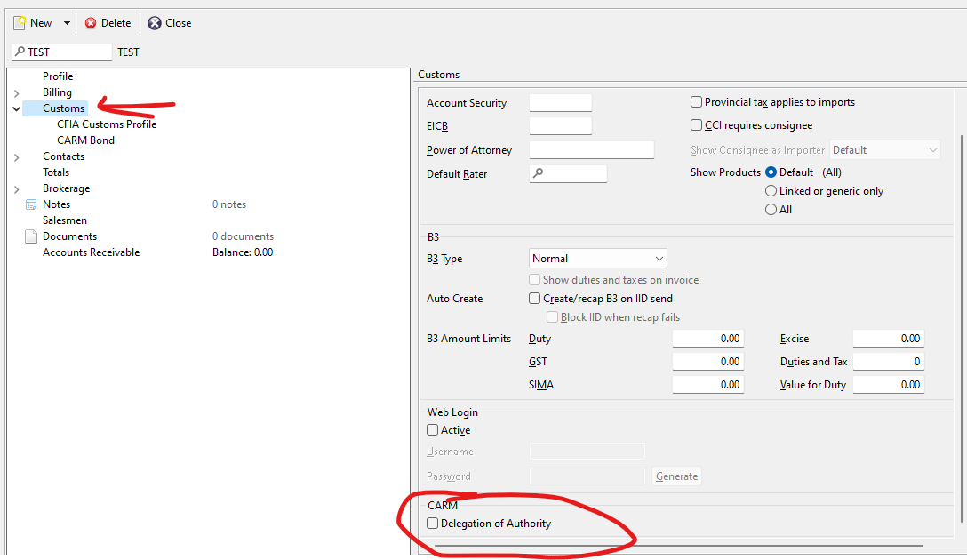This screenshot has height=560, width=967.
Task: Expand the Brokerage section
Action: tap(16, 188)
